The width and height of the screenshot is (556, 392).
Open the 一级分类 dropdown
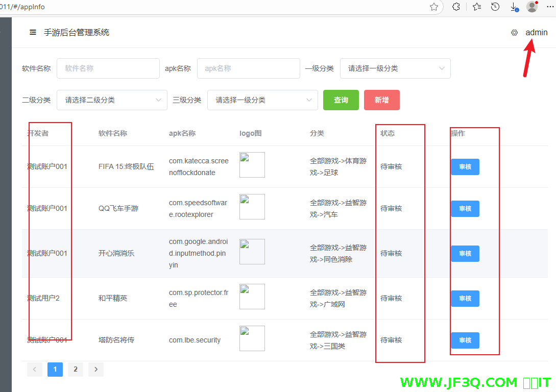point(395,68)
